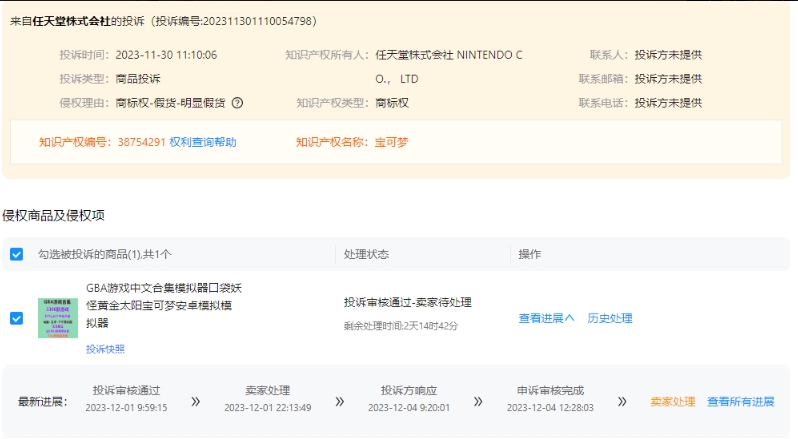Click the double-arrow between 投诉方响应 and 申诉审核完成
The image size is (798, 439).
479,401
